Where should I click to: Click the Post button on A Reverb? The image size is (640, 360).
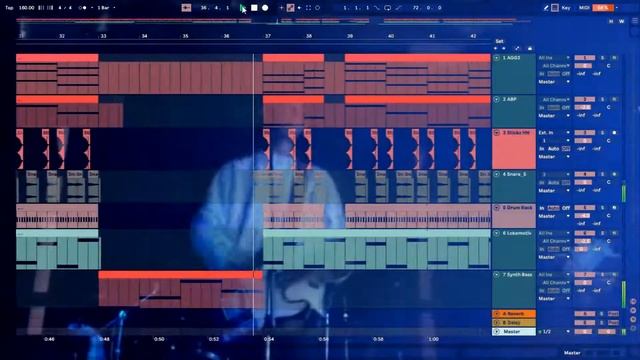[613, 314]
